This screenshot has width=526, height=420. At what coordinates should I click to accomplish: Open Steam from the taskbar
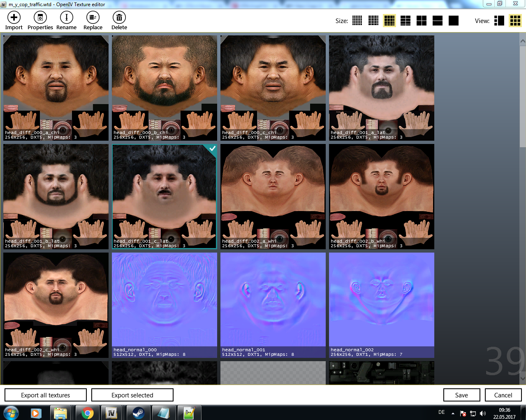[x=138, y=413]
